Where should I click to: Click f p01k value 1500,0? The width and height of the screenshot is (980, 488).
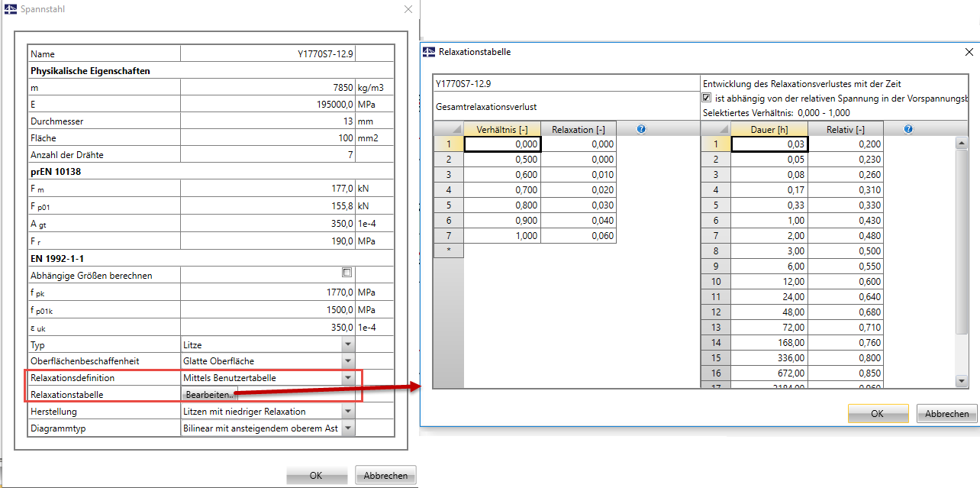point(268,310)
